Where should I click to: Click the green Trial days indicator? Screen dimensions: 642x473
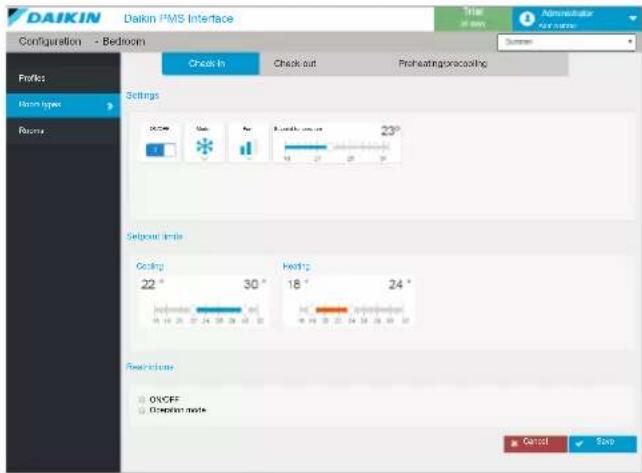[473, 18]
